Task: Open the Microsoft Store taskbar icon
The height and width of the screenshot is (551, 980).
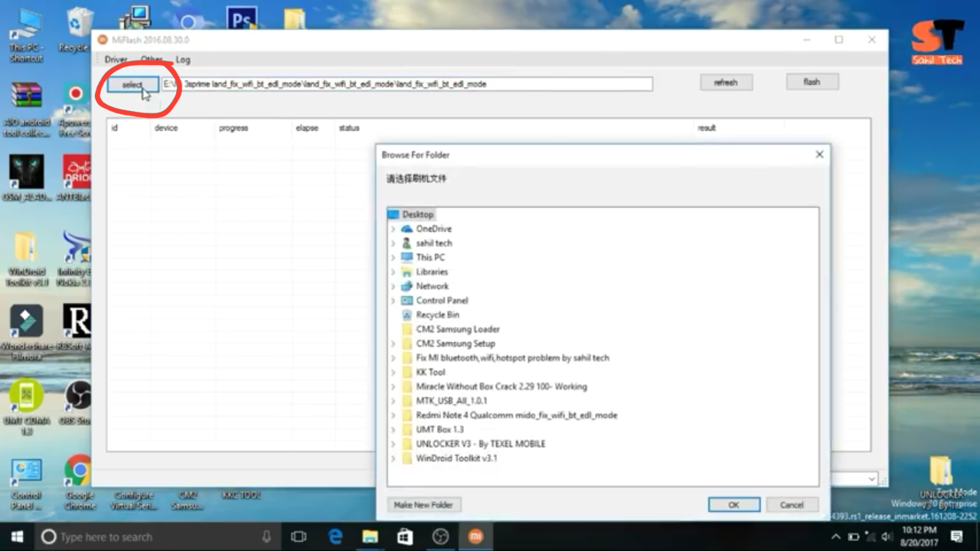Action: pos(405,537)
